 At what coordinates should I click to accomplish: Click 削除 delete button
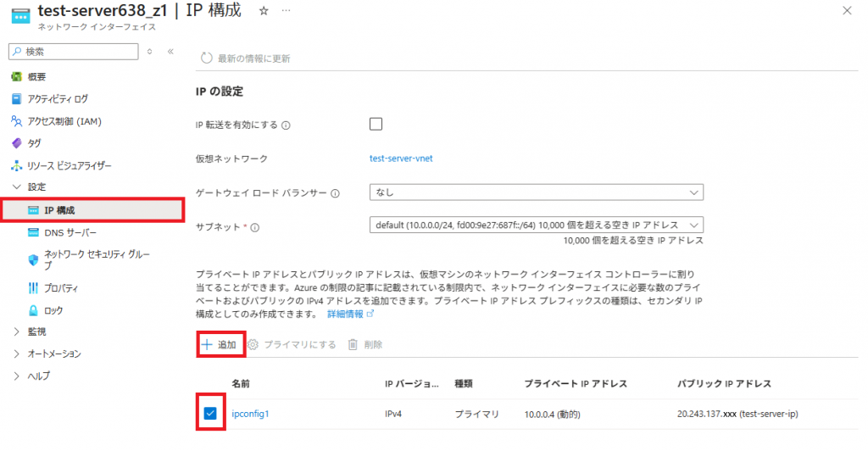click(364, 345)
